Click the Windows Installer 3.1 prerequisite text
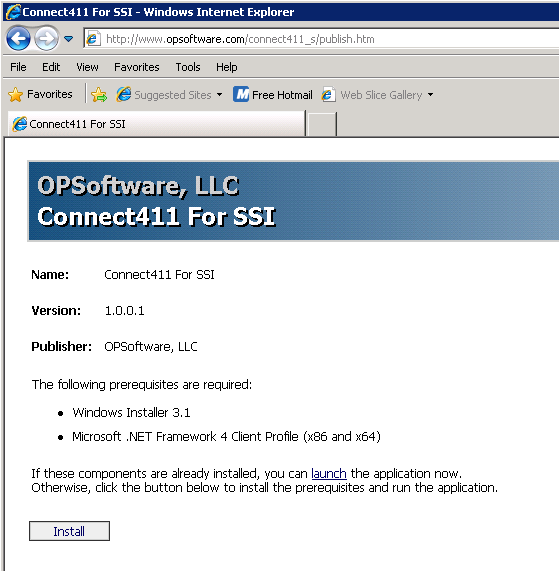The height and width of the screenshot is (571, 559). (x=131, y=412)
